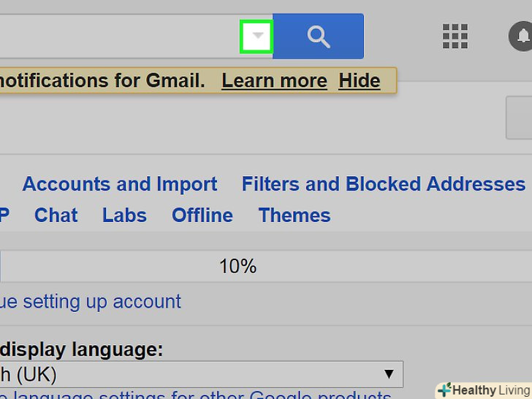Go to the Labs tab
This screenshot has width=532, height=399.
(x=124, y=216)
